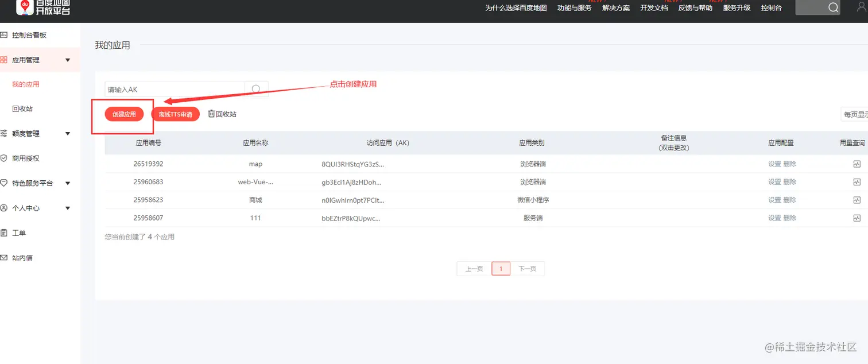868x364 pixels.
Task: Click 设置 for the map application
Action: 774,164
